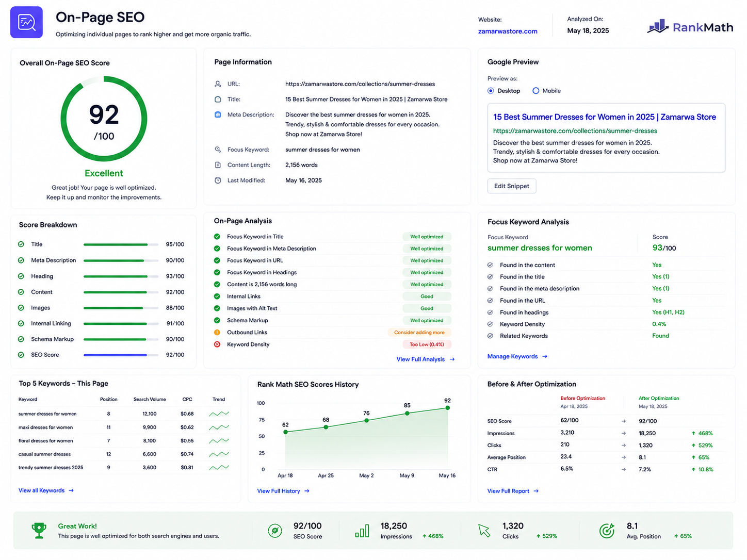Click the trend sparkline for casual summer dresses
This screenshot has height=560, width=747.
coord(219,454)
